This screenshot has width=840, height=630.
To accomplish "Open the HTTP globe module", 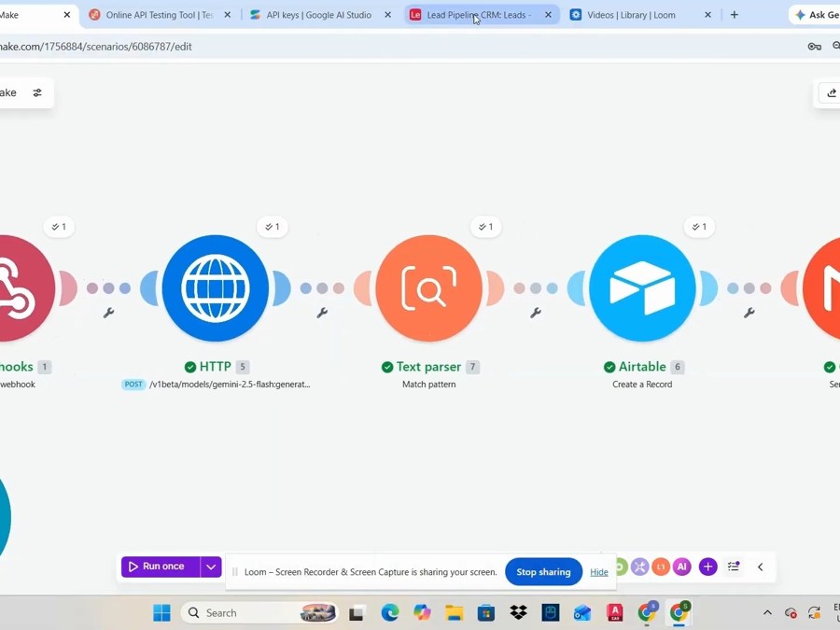I will coord(216,288).
